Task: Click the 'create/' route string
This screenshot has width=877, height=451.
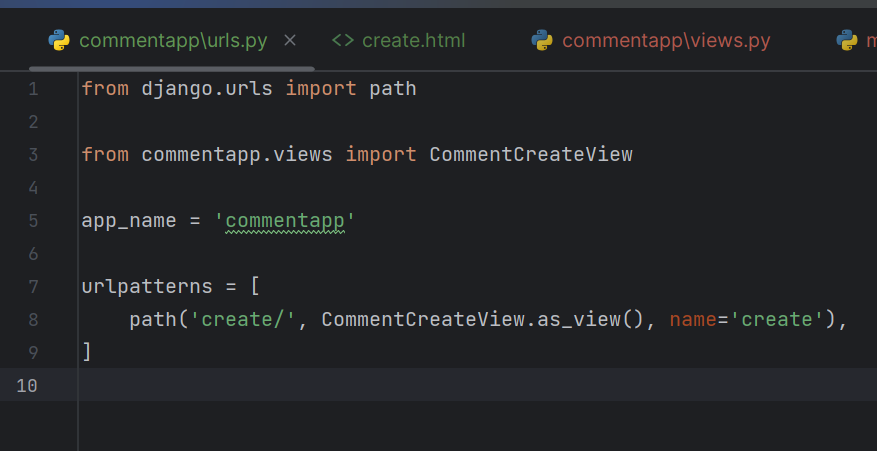Action: click(243, 320)
